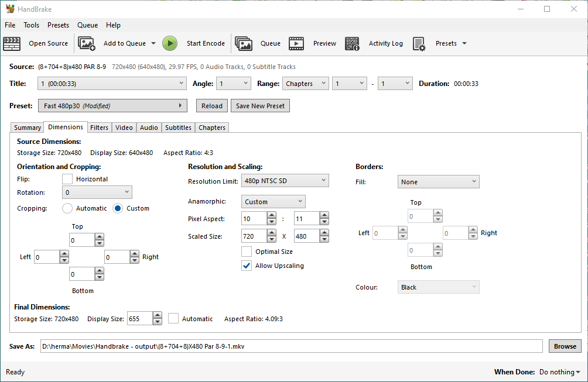Enable the Optimal Size checkbox
The height and width of the screenshot is (382, 588).
[x=247, y=252]
